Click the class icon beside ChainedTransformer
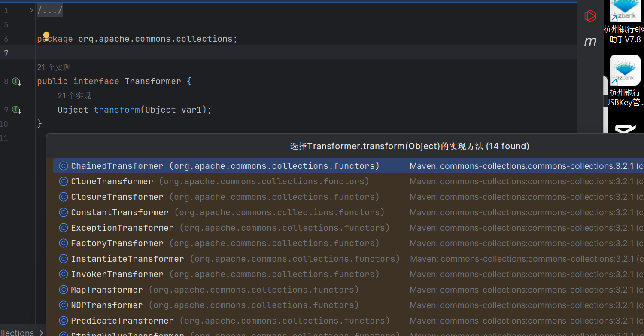Viewport: 644px width, 336px height. point(64,166)
